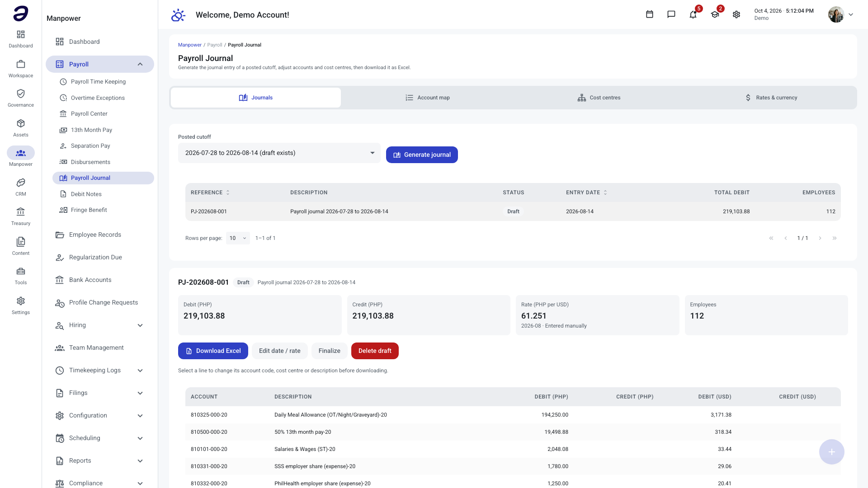Screen dimensions: 868x488
Task: Select journal row PJ-202608-001
Action: 513,211
